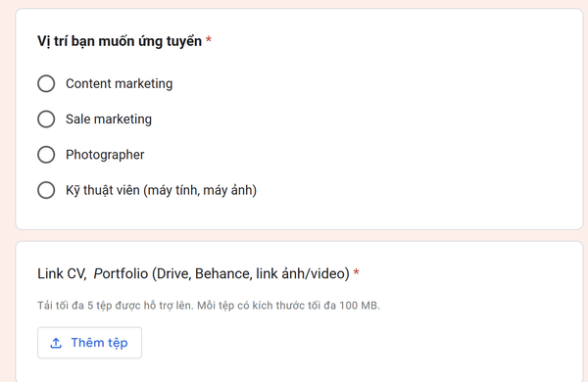The image size is (588, 382).
Task: Click the "(Drive, Behance, link ảnh/video)" text
Action: coord(251,273)
